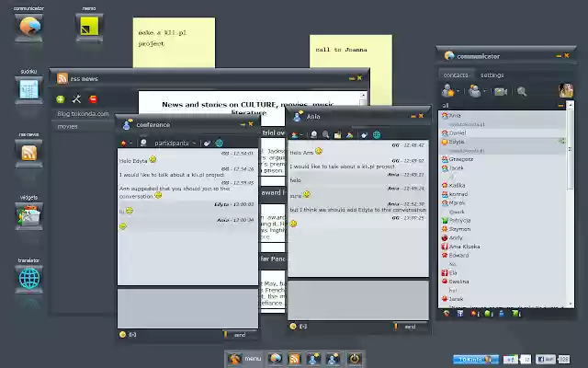Open the menu button in taskbar
This screenshot has height=368, width=588.
(245, 359)
